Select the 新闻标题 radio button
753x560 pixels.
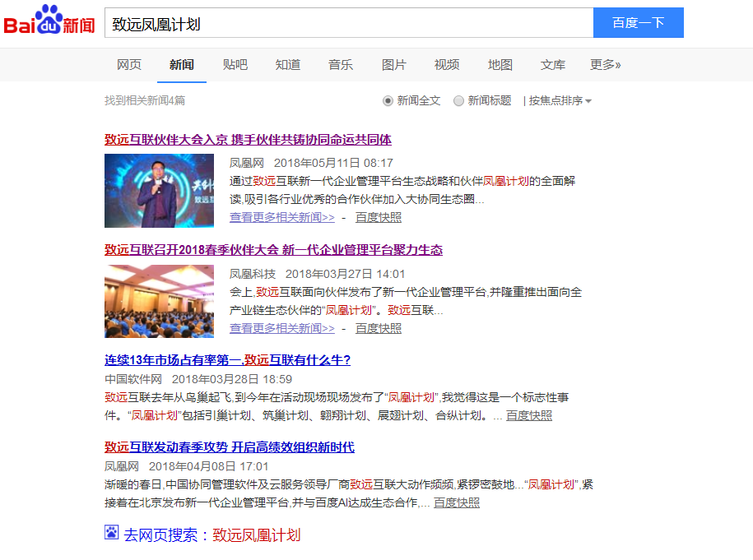click(458, 101)
